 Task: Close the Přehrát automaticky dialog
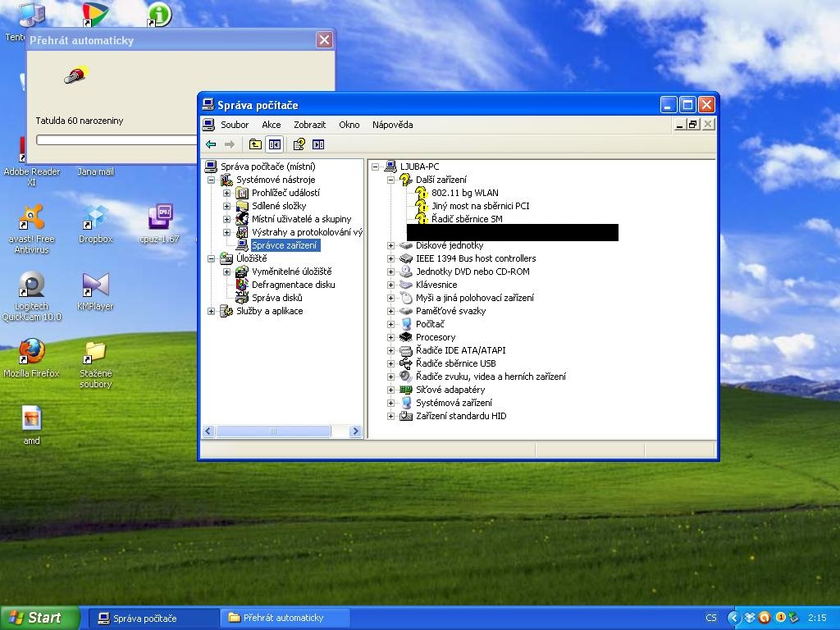[x=324, y=40]
